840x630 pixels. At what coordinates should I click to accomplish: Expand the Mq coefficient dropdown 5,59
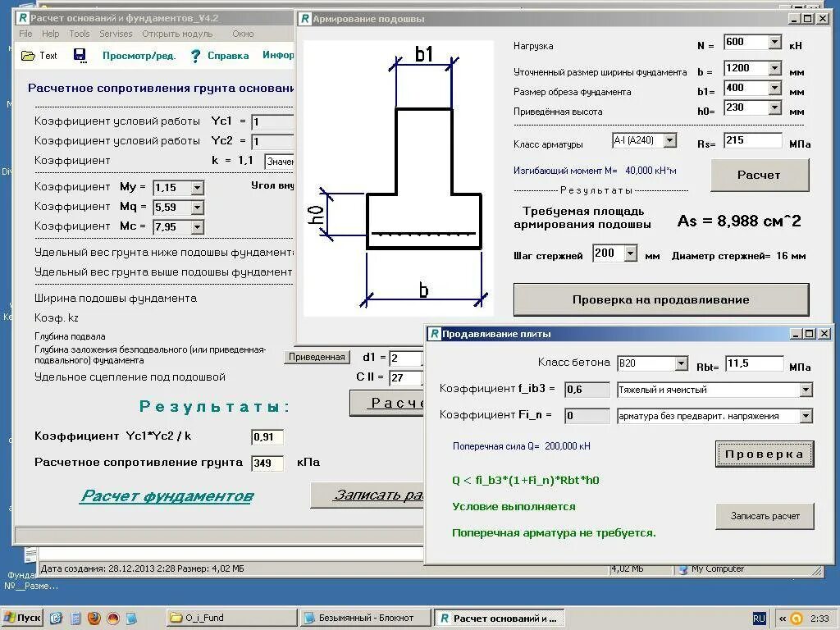[197, 208]
